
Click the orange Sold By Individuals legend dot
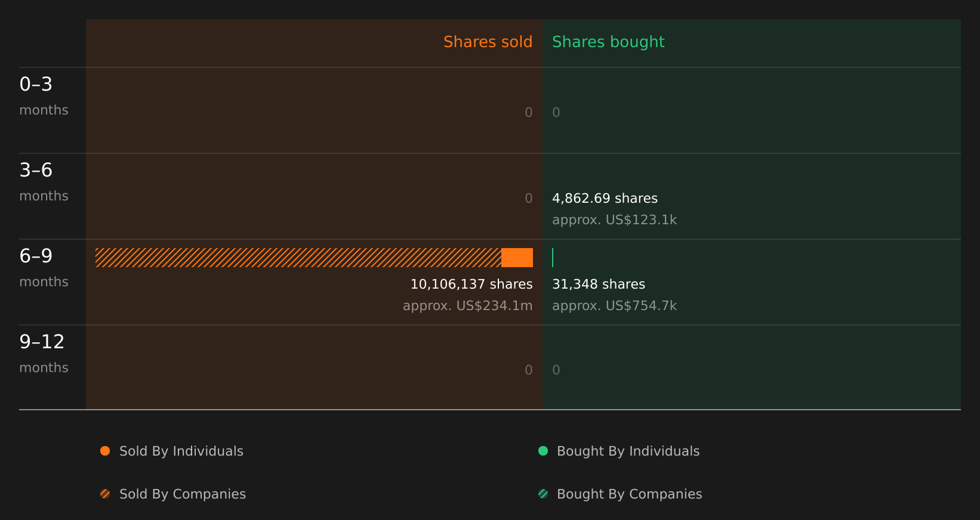click(x=105, y=451)
